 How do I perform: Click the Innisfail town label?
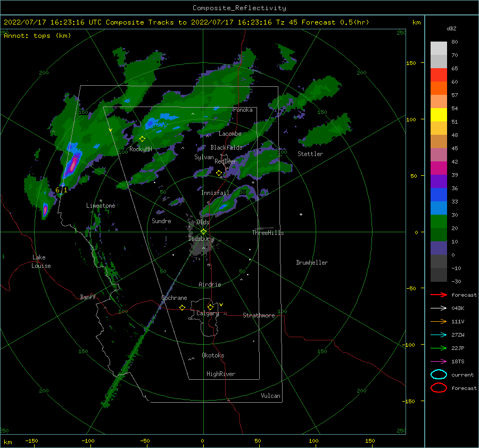215,193
